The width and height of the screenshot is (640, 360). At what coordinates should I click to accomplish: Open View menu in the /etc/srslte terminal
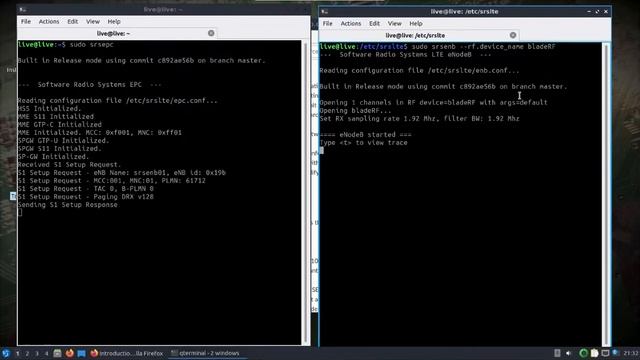point(395,24)
